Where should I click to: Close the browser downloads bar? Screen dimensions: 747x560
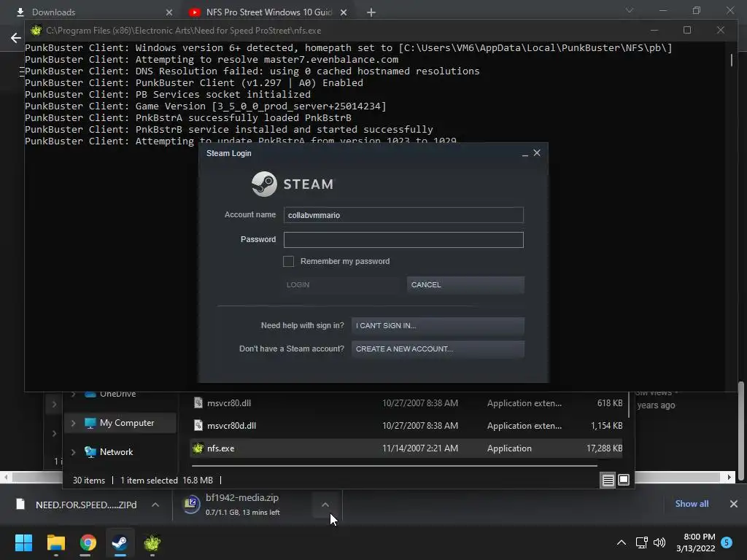point(734,504)
